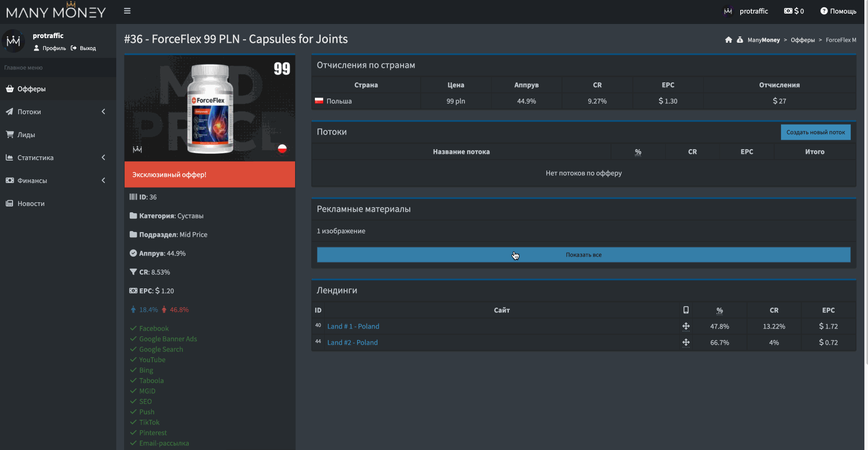The width and height of the screenshot is (868, 450).
Task: Click the folder icon next to Подраздел
Action: pos(133,235)
